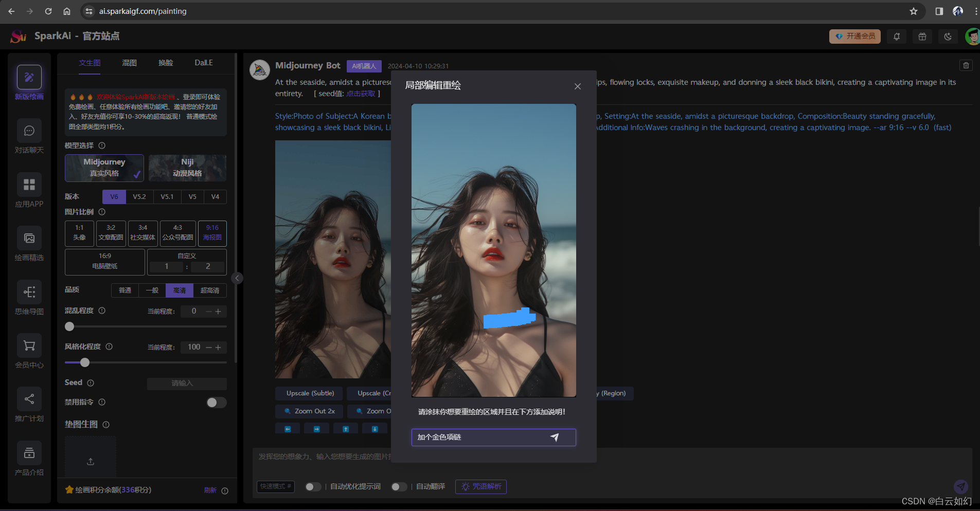Open 快速模式 mode selector
Screen dimensions: 980x511
(x=275, y=486)
